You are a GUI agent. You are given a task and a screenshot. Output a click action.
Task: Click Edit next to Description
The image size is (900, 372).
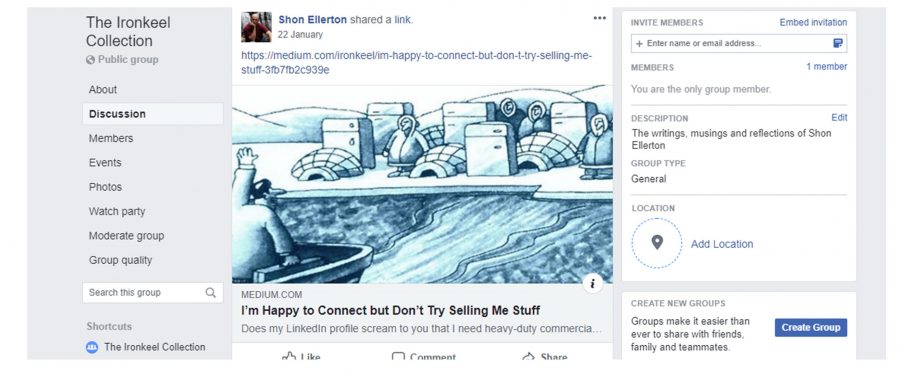click(839, 118)
